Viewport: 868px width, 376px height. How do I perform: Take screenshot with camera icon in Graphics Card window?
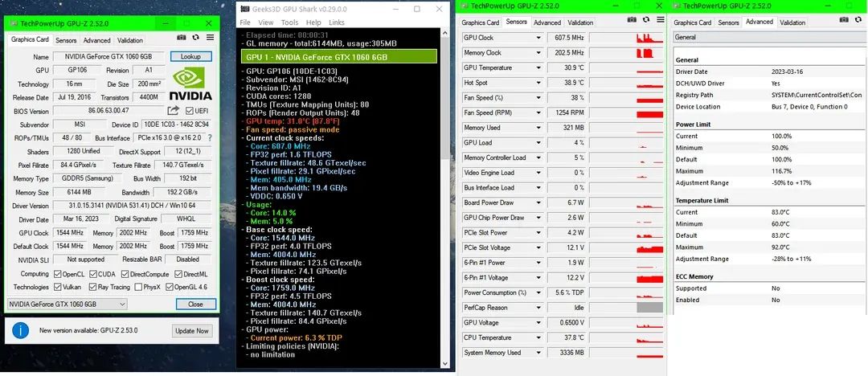click(181, 38)
